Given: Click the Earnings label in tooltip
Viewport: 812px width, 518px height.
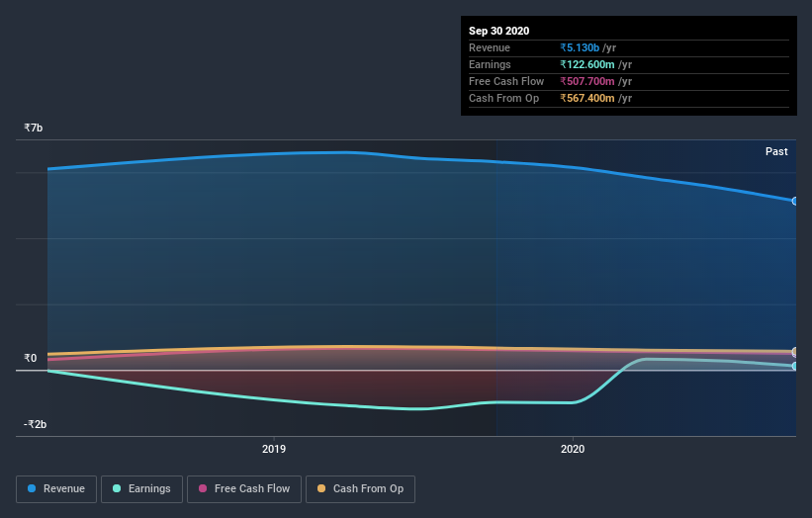Looking at the screenshot, I should click(490, 64).
